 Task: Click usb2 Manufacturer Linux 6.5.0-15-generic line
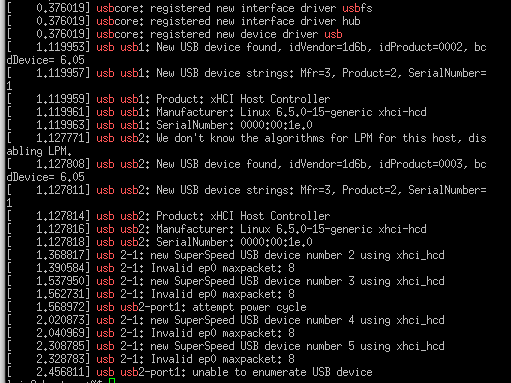click(216, 229)
